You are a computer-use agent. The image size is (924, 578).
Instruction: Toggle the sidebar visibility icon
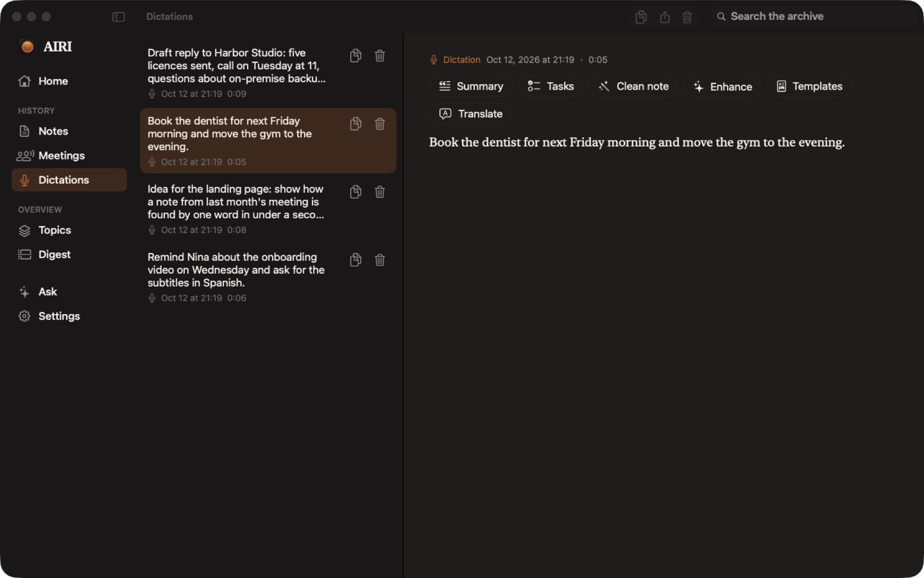118,17
